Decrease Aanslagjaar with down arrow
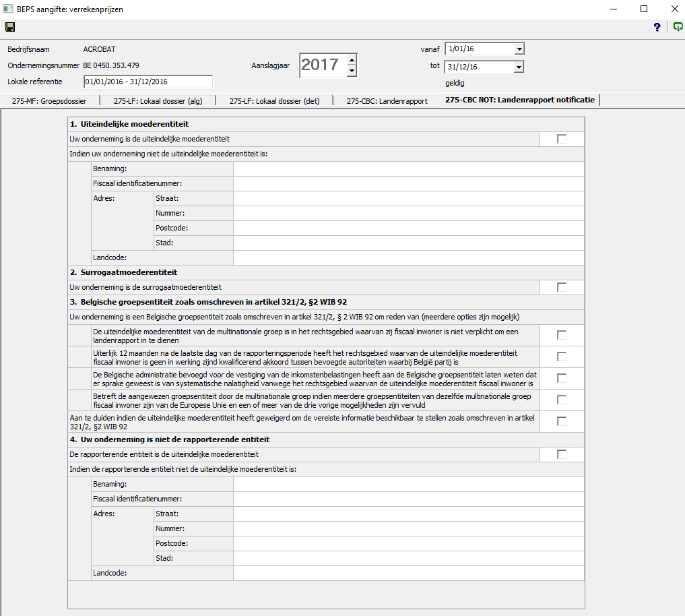Image resolution: width=685 pixels, height=616 pixels. point(352,71)
